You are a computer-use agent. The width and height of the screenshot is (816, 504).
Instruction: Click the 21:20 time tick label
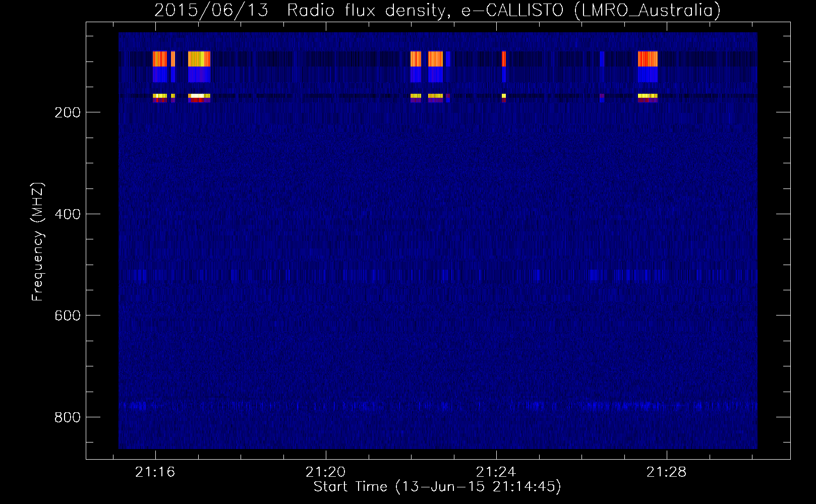(x=325, y=472)
